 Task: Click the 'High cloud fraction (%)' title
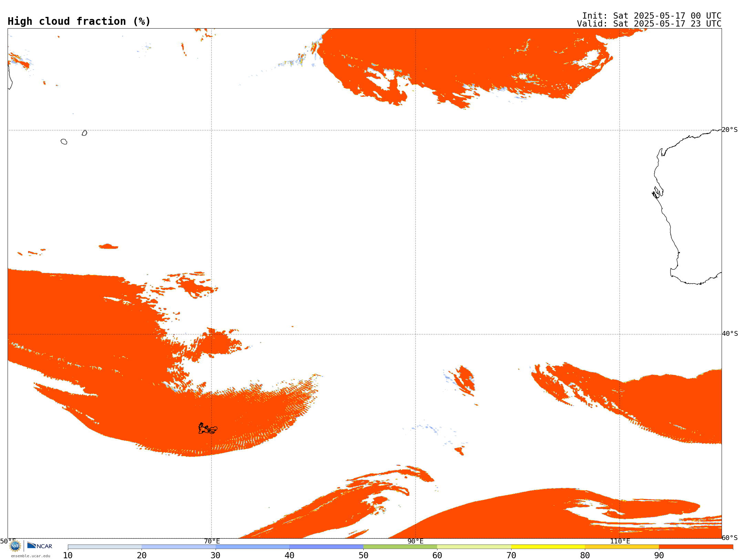pos(79,21)
